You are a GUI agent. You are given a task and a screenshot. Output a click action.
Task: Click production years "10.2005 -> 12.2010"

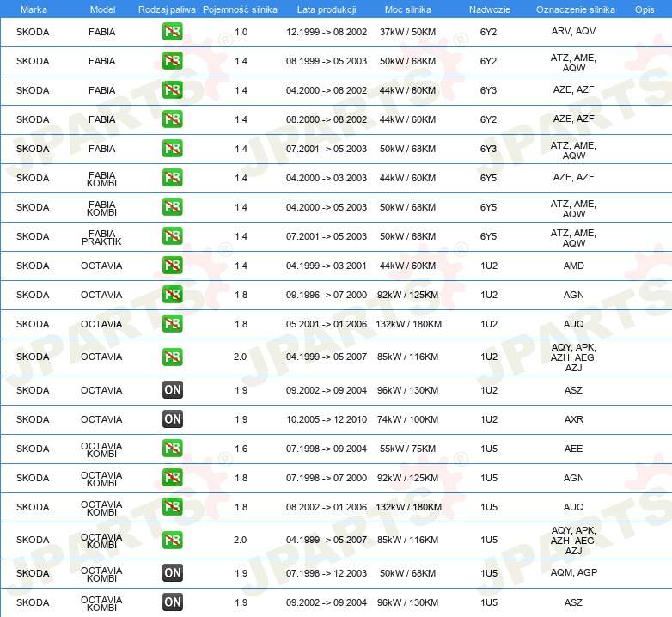[327, 419]
